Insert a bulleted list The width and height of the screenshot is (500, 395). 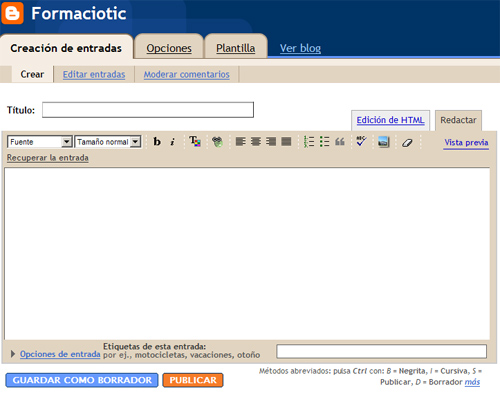pyautogui.click(x=324, y=142)
